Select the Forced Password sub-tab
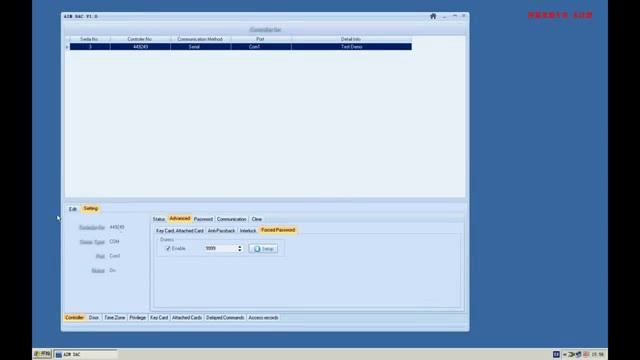 (278, 230)
